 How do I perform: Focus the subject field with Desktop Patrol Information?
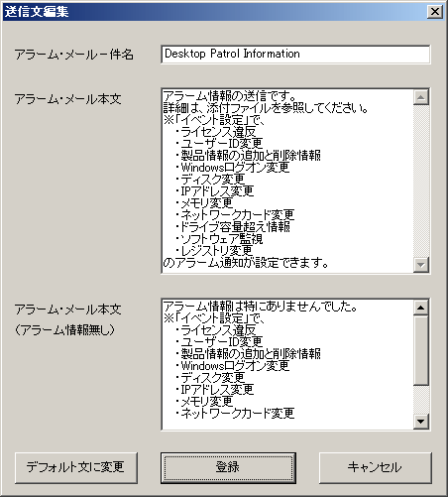click(295, 55)
